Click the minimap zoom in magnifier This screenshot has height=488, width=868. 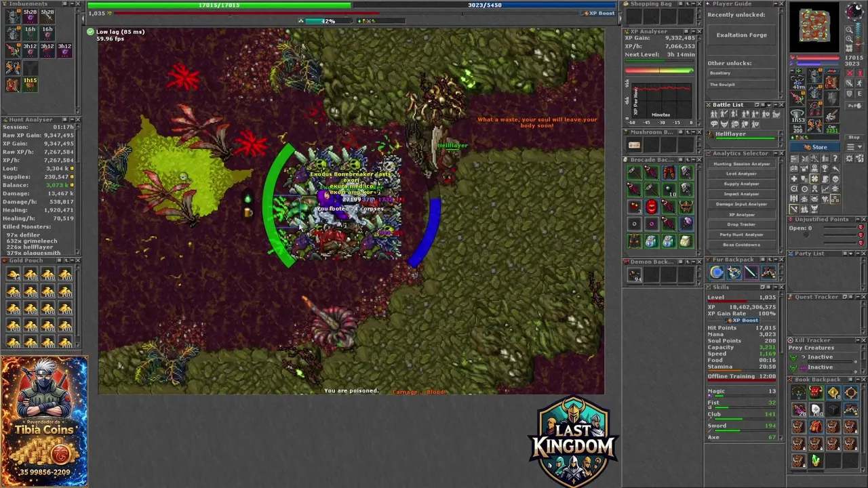pos(849,39)
